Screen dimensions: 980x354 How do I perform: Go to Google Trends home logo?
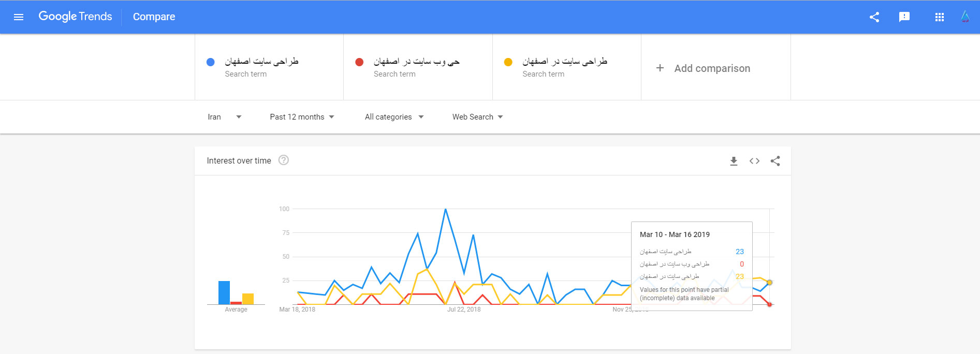coord(75,17)
